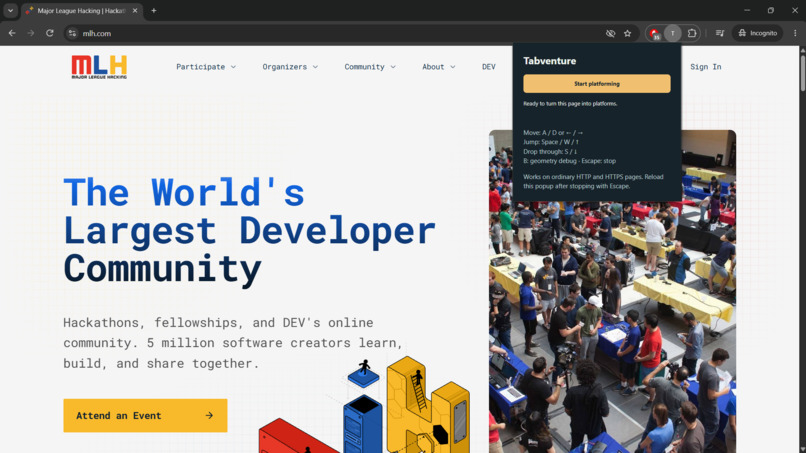806x453 pixels.
Task: Select the Major League Hacking tab
Action: 82,11
